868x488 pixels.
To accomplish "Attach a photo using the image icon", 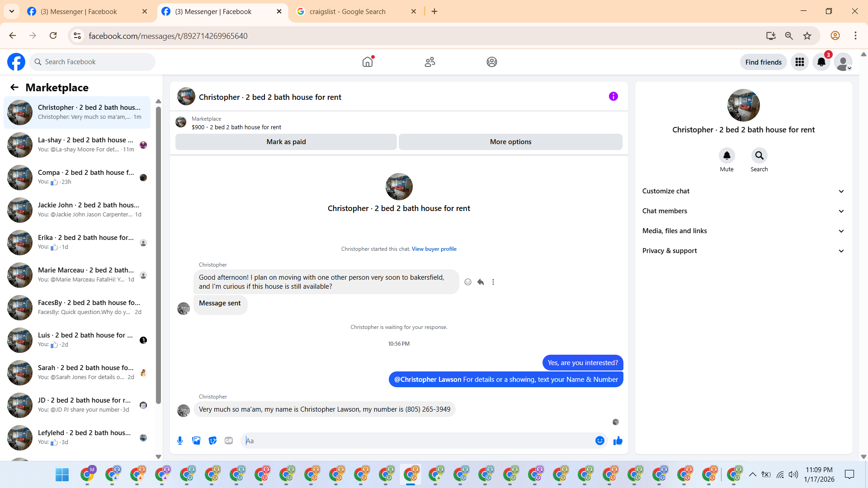I will [196, 441].
